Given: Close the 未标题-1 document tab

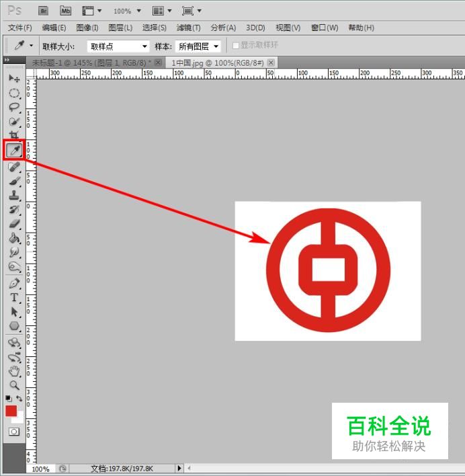Looking at the screenshot, I should [158, 63].
